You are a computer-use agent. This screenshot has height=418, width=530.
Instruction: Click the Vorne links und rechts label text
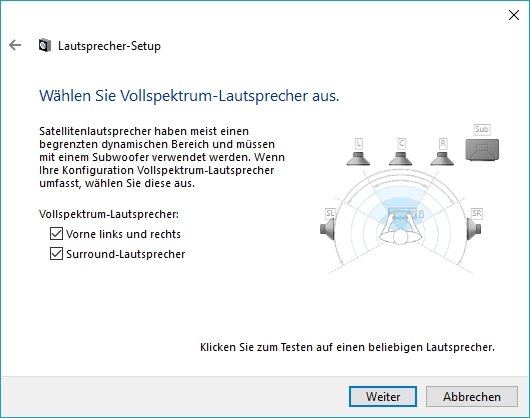[x=123, y=234]
